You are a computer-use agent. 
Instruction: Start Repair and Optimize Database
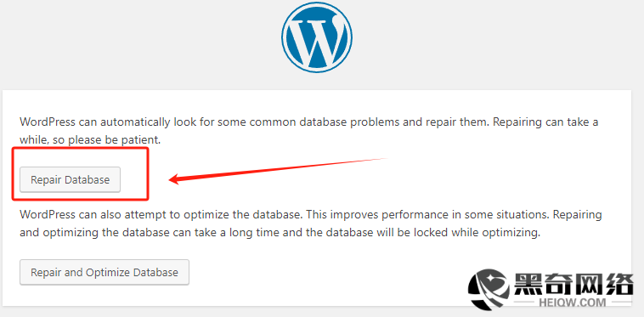click(x=105, y=272)
